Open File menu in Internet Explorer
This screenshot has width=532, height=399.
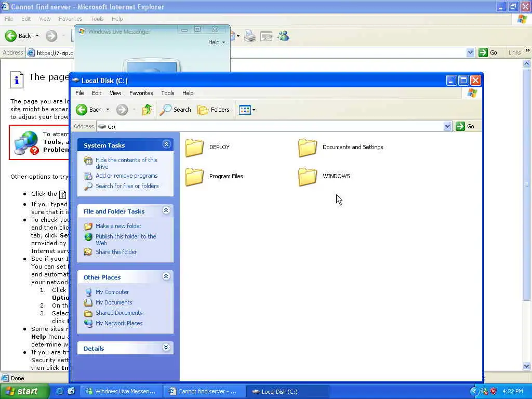pyautogui.click(x=9, y=19)
